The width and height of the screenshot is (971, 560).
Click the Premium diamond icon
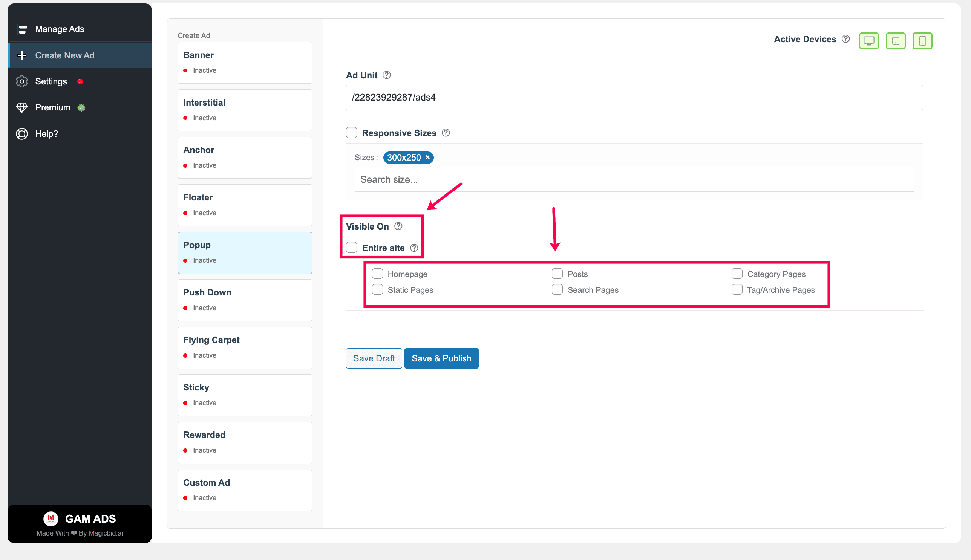point(22,107)
